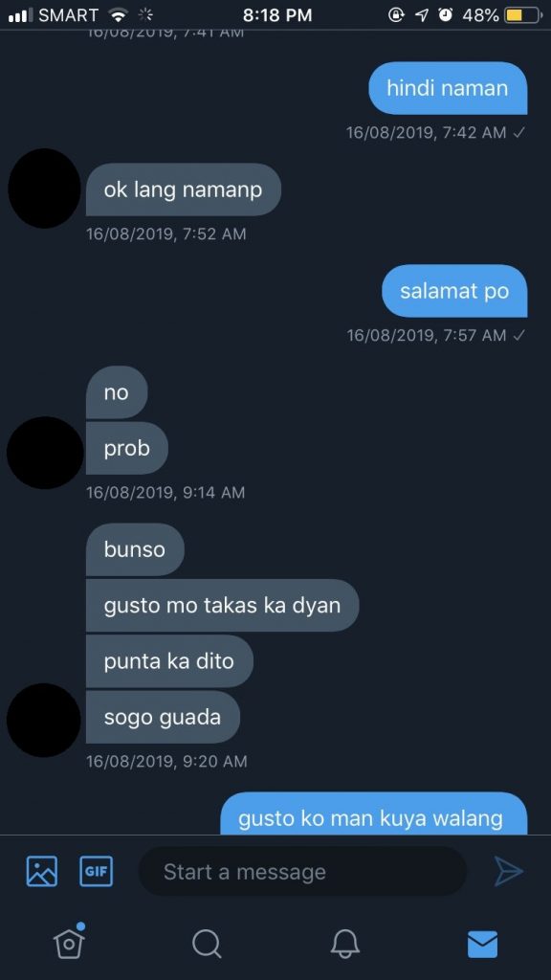Tap the 'punta ka dito' bubble

(169, 661)
